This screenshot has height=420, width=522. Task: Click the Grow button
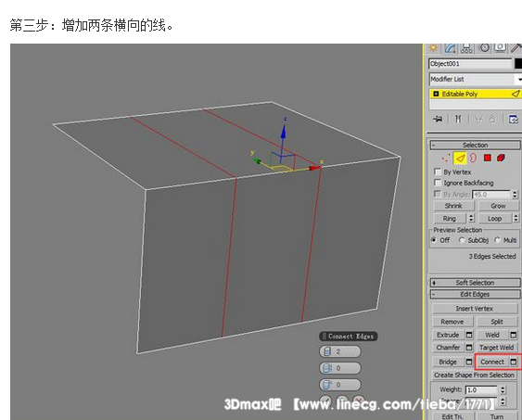(499, 206)
